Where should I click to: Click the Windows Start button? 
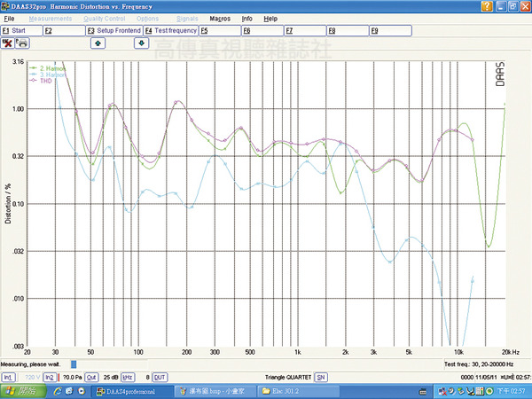[x=23, y=392]
